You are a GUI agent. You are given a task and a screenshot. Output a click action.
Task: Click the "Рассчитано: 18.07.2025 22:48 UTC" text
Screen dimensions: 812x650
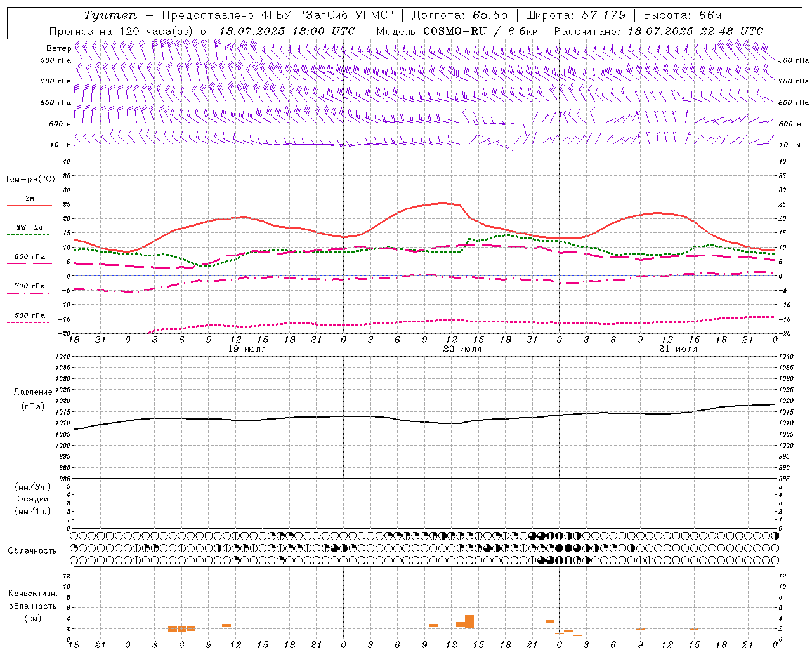point(658,31)
